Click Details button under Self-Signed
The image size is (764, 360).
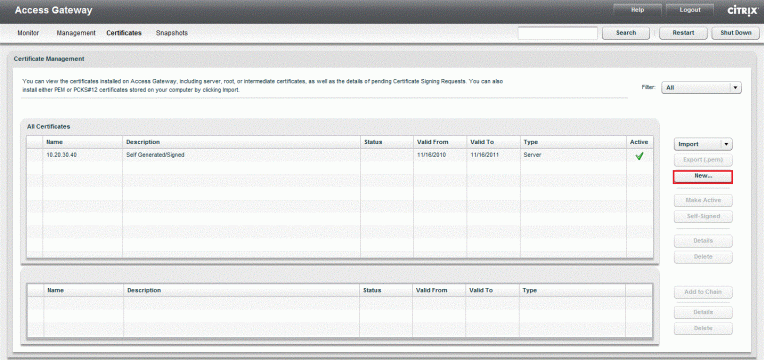click(703, 241)
